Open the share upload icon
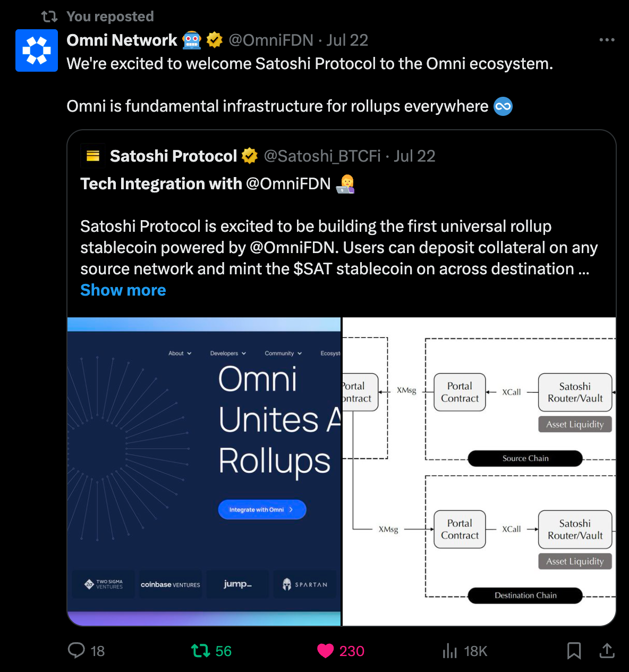 point(607,650)
